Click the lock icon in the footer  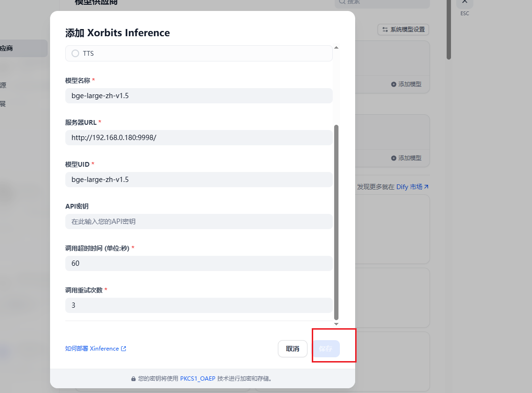coord(133,379)
